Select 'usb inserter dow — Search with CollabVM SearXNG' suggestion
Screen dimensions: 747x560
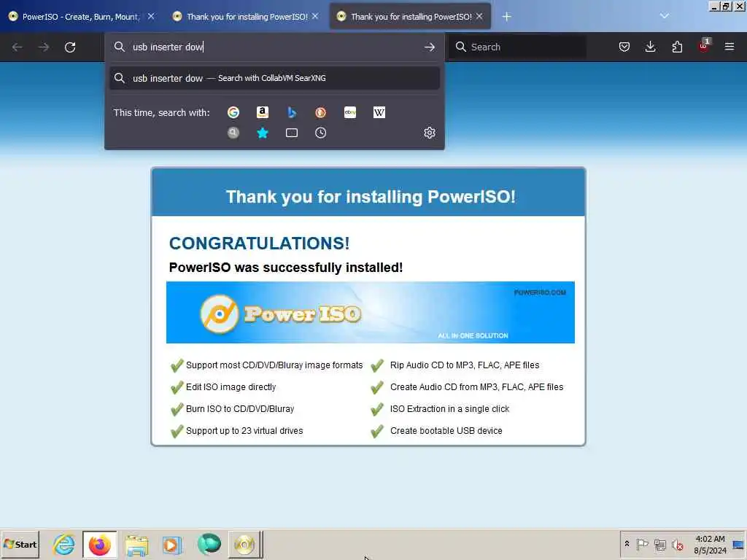coord(274,78)
